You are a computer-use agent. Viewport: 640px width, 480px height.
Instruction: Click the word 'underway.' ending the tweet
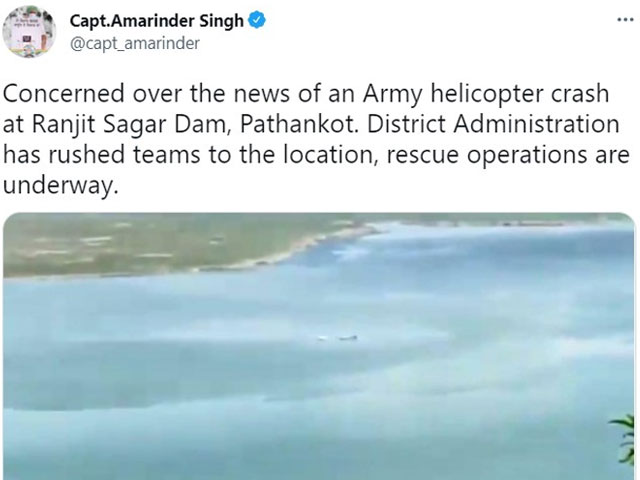[61, 186]
